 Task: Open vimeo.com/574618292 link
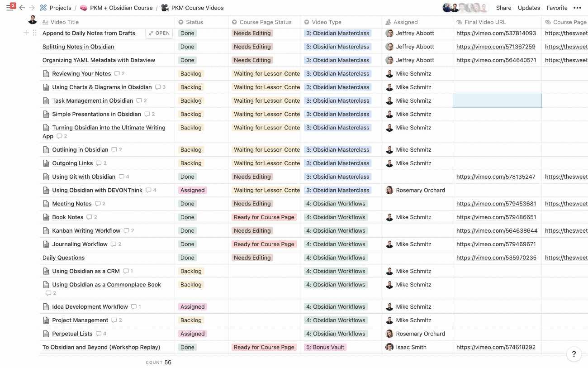[x=496, y=348]
